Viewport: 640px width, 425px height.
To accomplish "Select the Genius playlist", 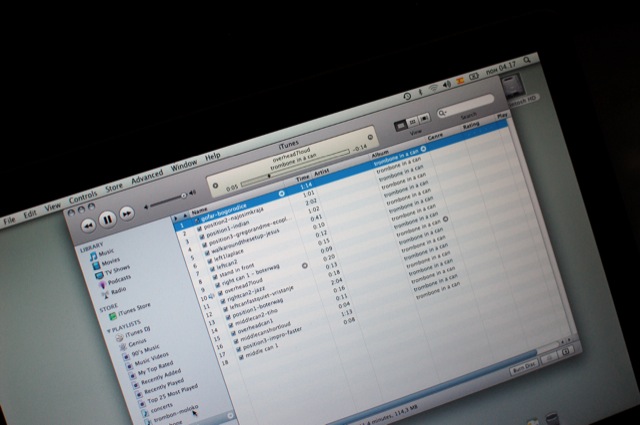I will (x=137, y=342).
